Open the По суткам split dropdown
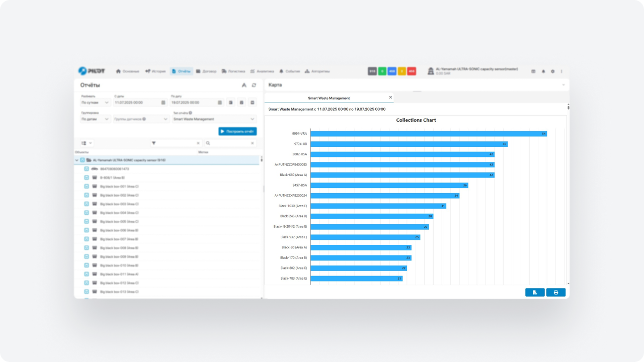The height and width of the screenshot is (362, 644). (x=96, y=103)
